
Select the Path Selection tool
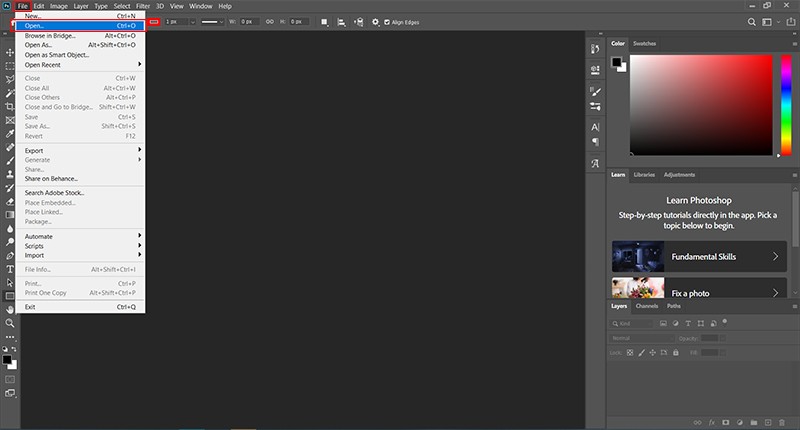pos(10,283)
